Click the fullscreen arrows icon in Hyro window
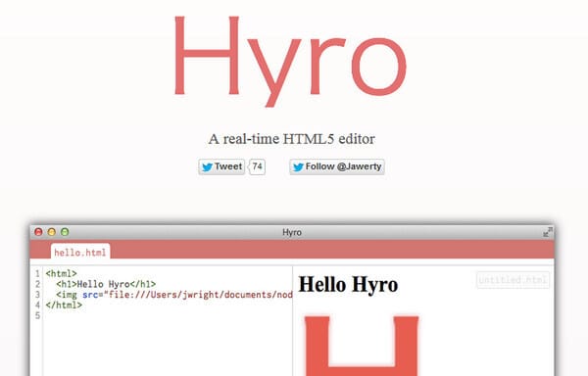Viewport: 588px width, 376px height. [x=548, y=232]
